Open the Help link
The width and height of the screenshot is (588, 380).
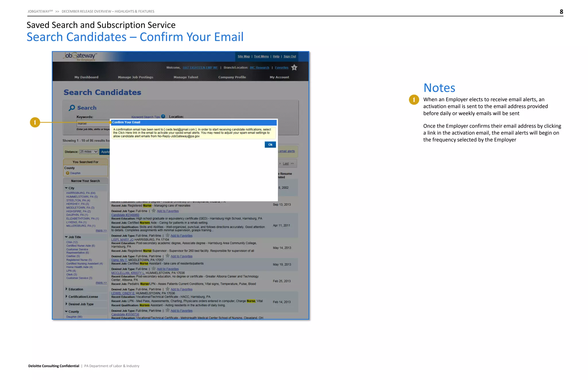click(276, 56)
